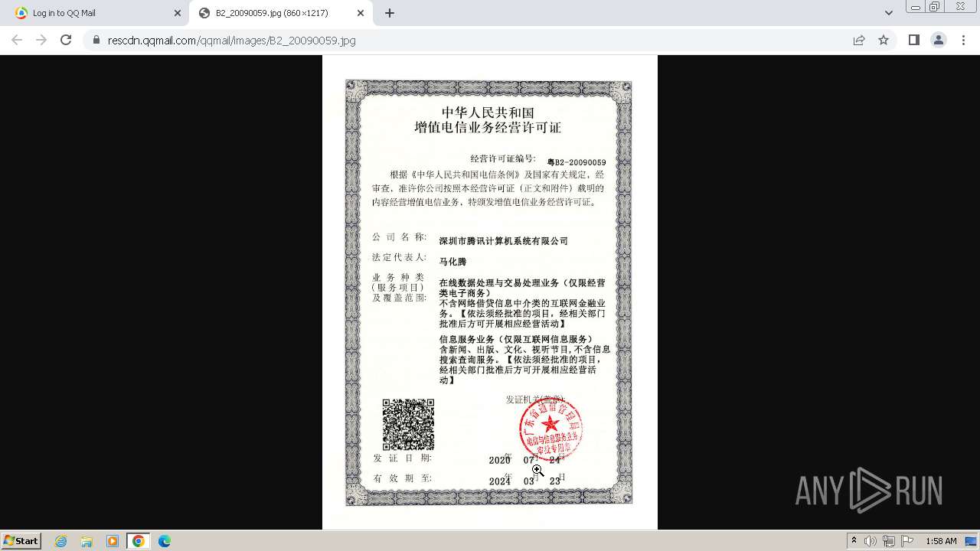980x551 pixels.
Task: Restore down the browser window
Action: click(x=935, y=7)
